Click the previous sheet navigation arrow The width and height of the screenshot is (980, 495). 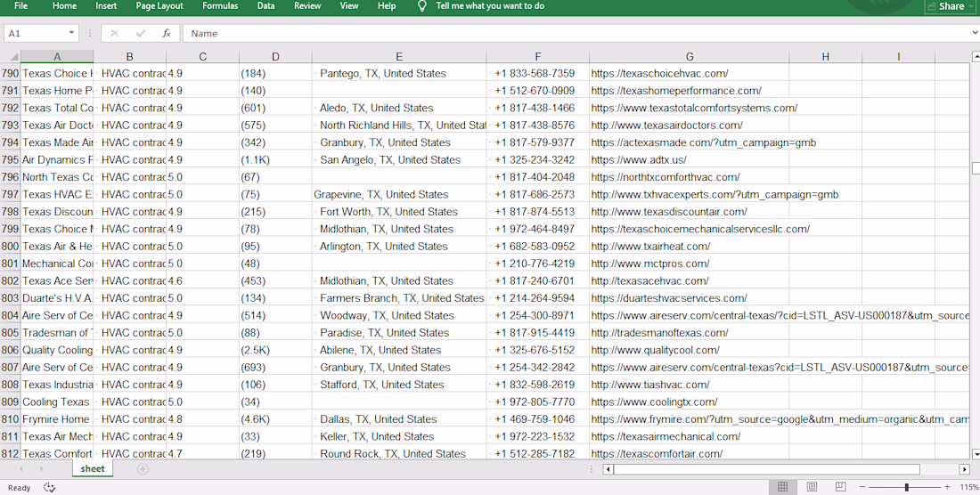point(21,469)
